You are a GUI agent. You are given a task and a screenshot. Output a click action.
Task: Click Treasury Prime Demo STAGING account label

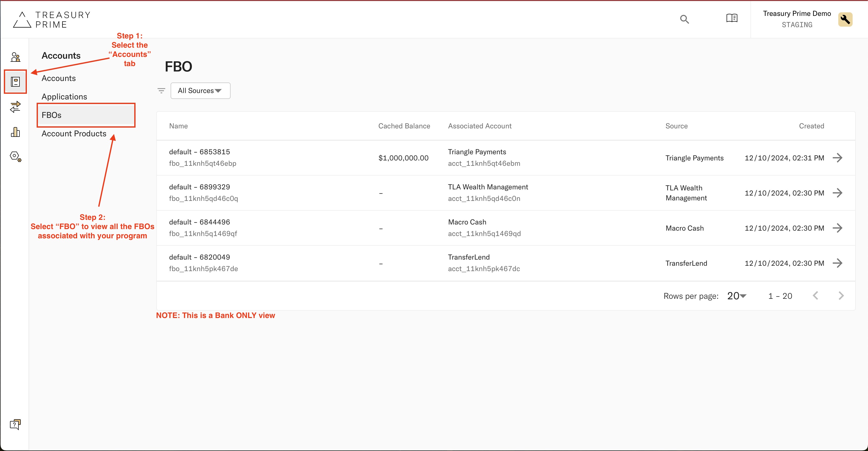coord(797,19)
